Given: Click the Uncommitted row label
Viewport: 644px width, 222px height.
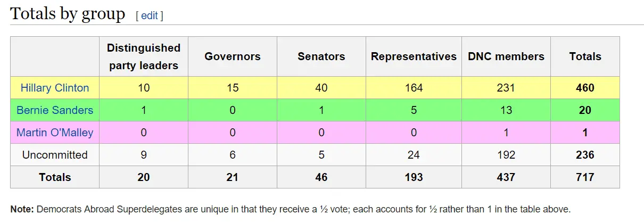Looking at the screenshot, I should pyautogui.click(x=55, y=155).
